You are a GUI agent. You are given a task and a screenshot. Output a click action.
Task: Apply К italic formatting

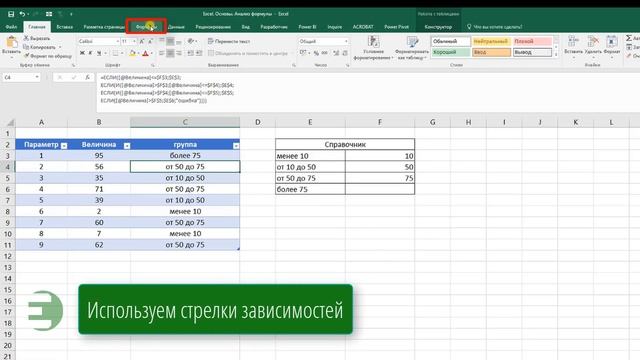pos(90,53)
